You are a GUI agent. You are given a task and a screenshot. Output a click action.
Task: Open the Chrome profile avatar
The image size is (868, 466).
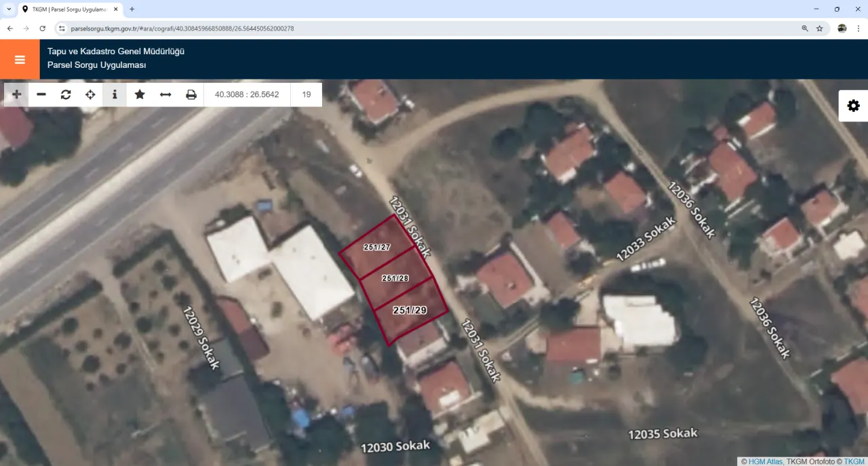[x=842, y=28]
